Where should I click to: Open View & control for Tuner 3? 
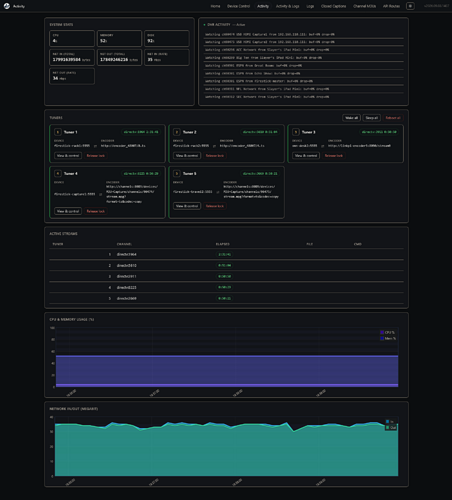click(x=306, y=156)
